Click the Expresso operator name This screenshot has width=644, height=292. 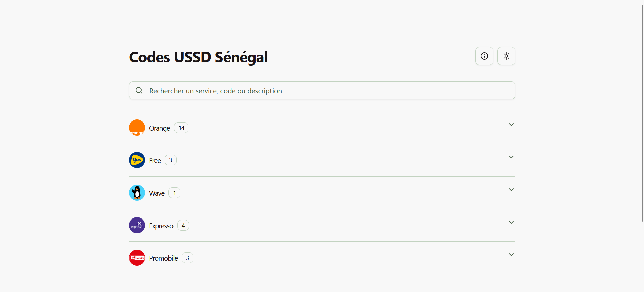click(161, 226)
